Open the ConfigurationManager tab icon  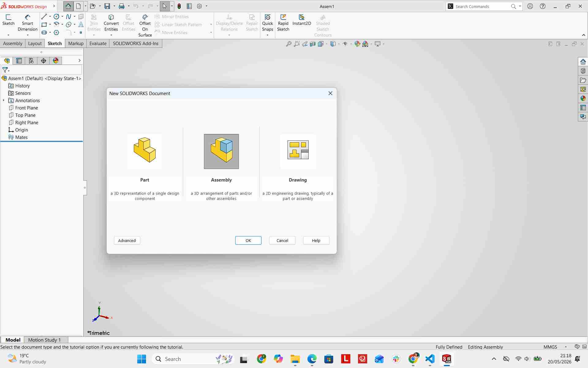coord(31,61)
